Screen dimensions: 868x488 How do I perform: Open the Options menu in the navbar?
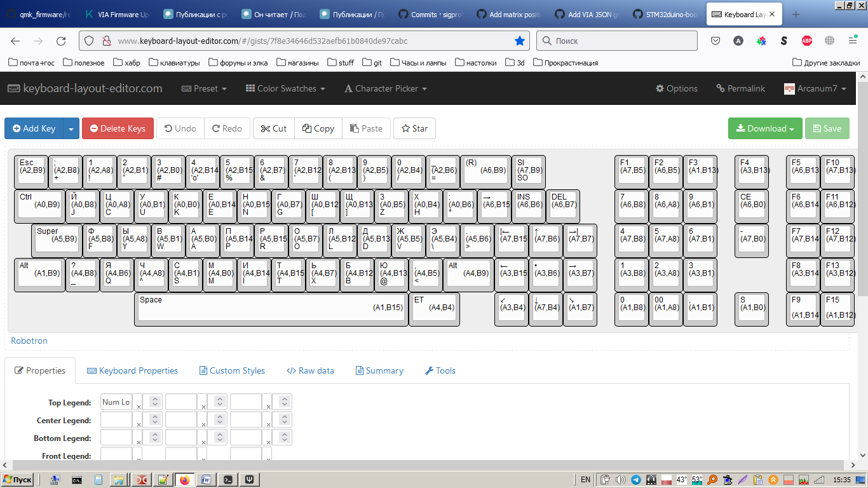pos(677,88)
